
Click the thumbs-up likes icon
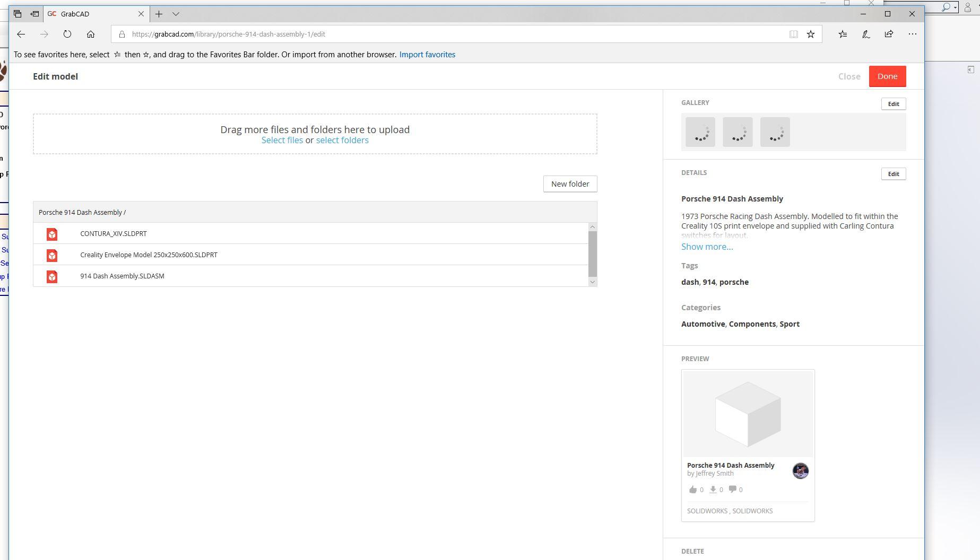(692, 489)
